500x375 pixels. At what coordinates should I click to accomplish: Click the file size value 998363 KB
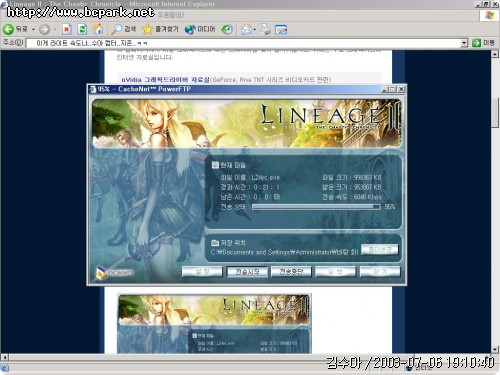[x=367, y=177]
